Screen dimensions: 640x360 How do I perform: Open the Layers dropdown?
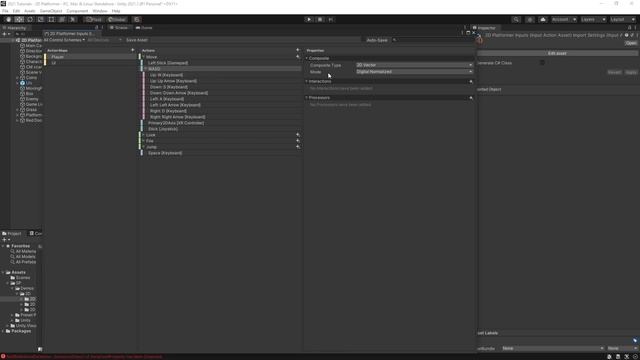pos(593,20)
